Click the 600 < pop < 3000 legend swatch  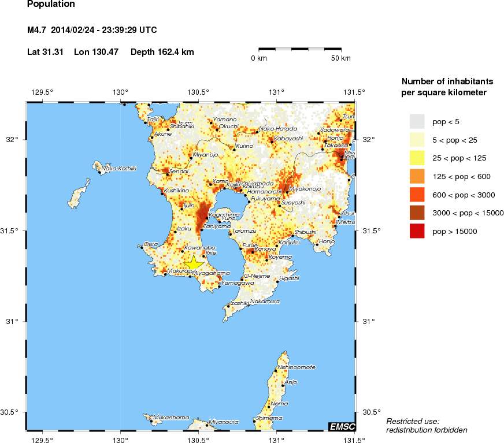pos(417,194)
